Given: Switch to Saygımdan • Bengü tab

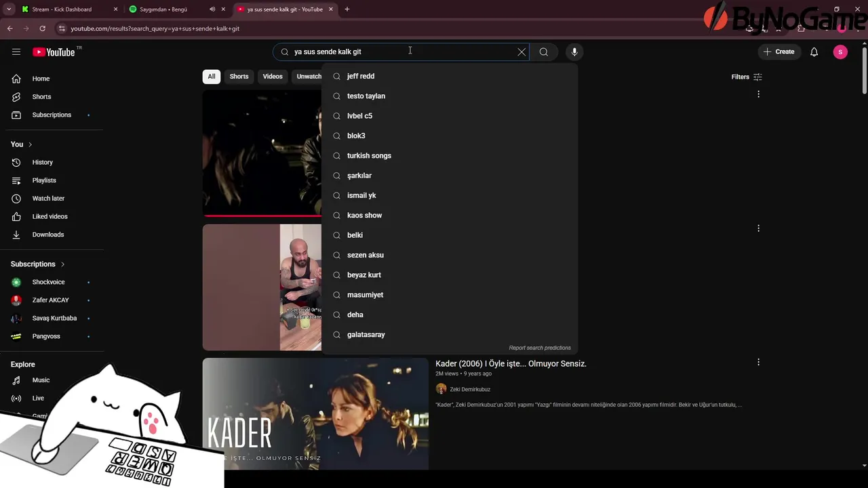Looking at the screenshot, I should (x=163, y=9).
